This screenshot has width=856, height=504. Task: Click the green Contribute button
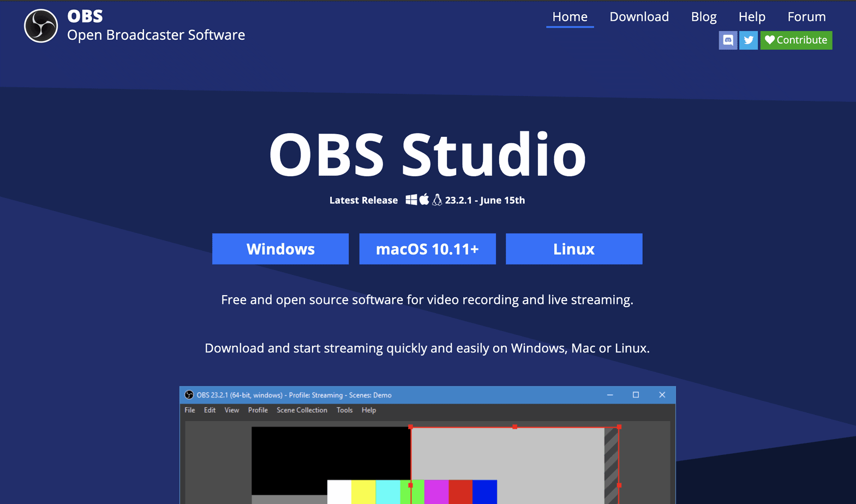[x=796, y=40]
